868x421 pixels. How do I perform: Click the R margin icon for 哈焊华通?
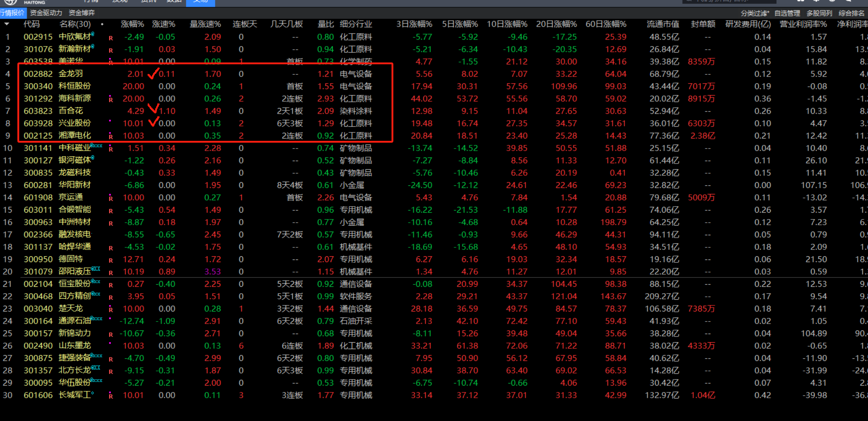click(111, 248)
